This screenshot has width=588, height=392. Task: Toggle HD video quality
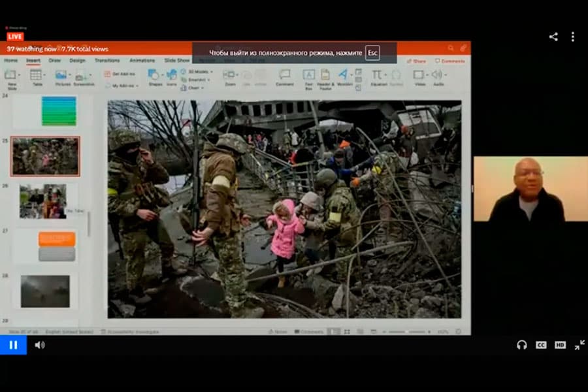[560, 345]
